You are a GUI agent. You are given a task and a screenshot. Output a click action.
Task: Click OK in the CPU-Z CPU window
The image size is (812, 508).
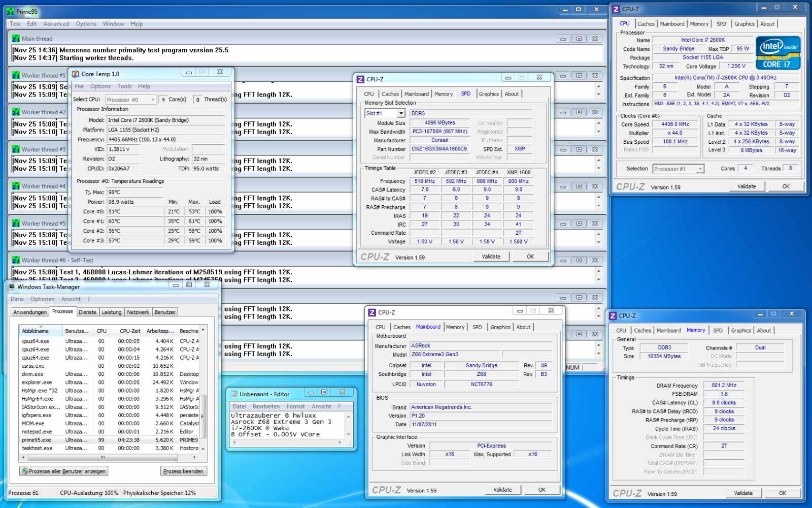click(786, 186)
